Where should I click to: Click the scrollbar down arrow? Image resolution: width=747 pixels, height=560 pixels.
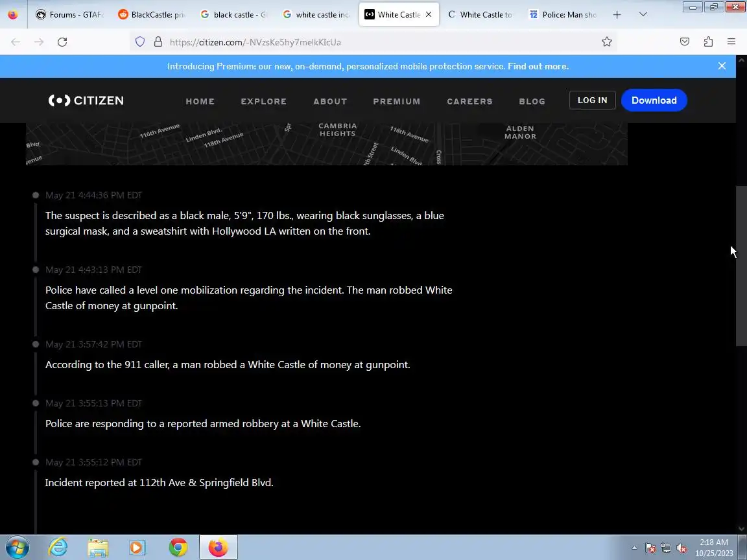coord(741,529)
